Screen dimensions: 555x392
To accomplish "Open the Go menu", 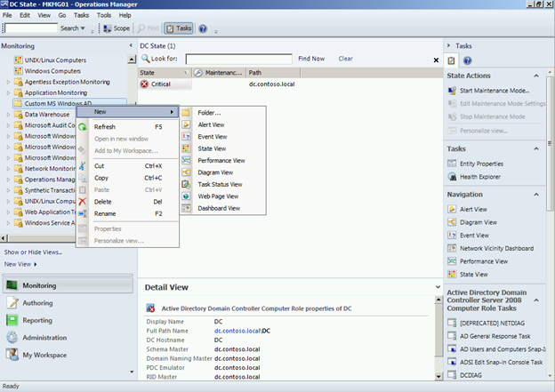I will point(62,15).
